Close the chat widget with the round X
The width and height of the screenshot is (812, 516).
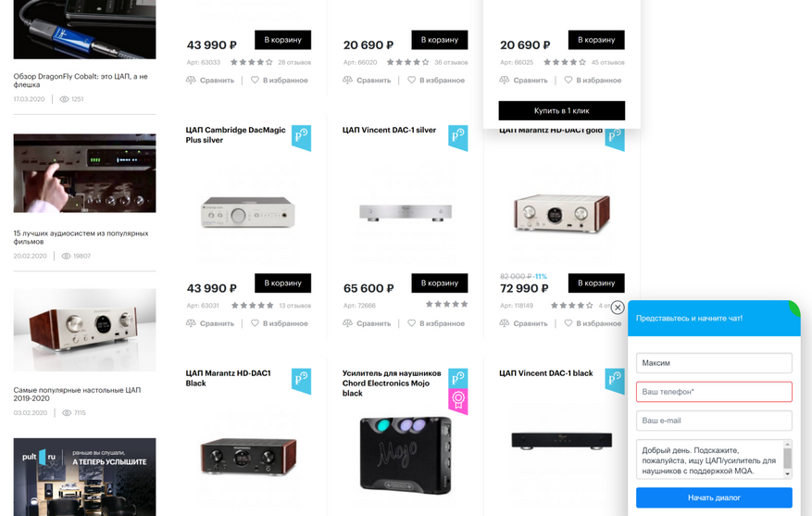(x=618, y=308)
